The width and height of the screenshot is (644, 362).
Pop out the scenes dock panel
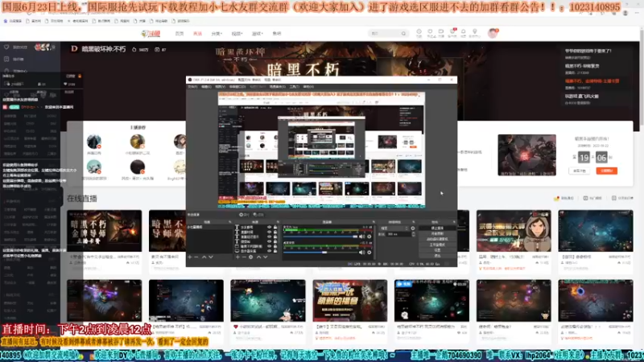pos(230,222)
